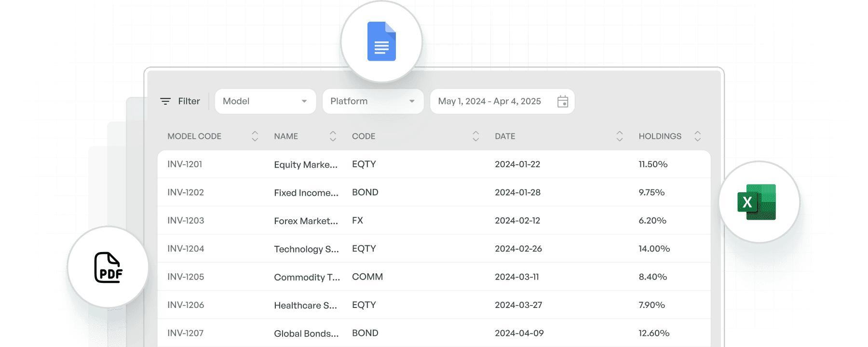Image resolution: width=868 pixels, height=347 pixels.
Task: Click the date 2024-01-28
Action: [517, 192]
